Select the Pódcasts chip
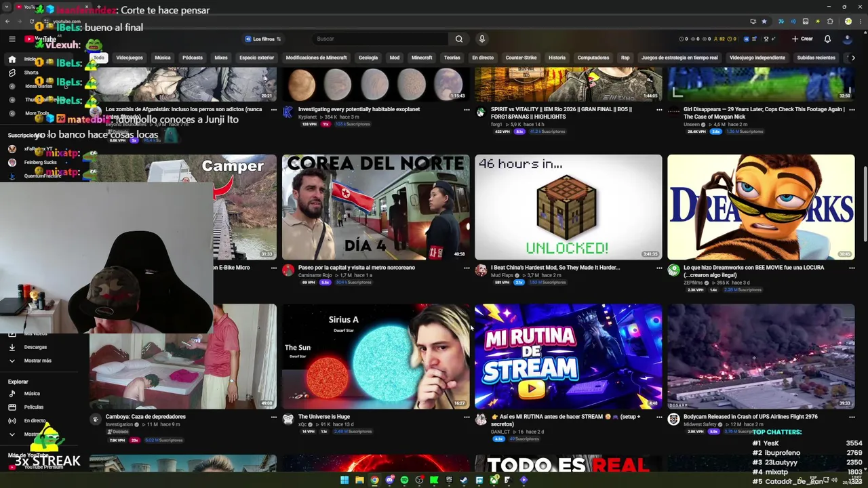This screenshot has height=488, width=868. point(193,58)
